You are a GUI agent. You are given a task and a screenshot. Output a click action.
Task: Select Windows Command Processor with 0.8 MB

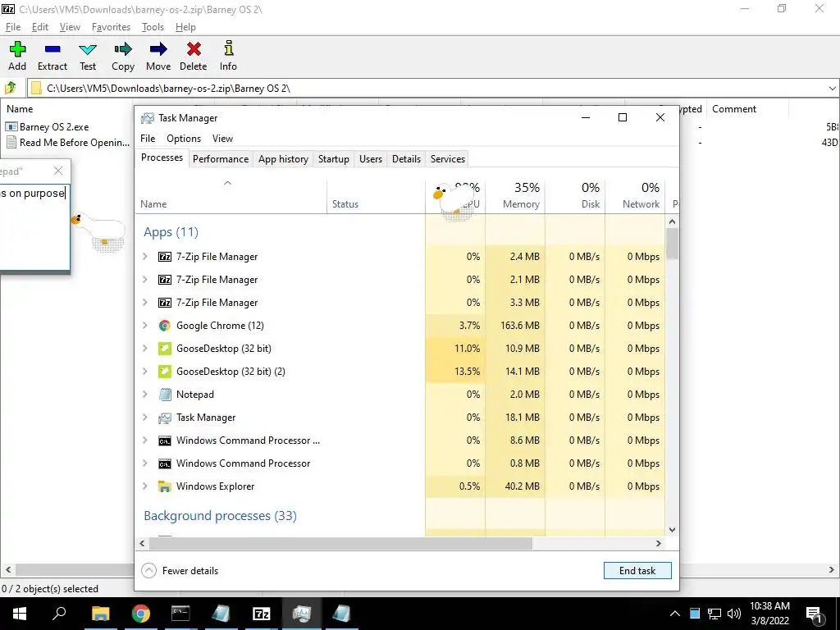click(400, 463)
